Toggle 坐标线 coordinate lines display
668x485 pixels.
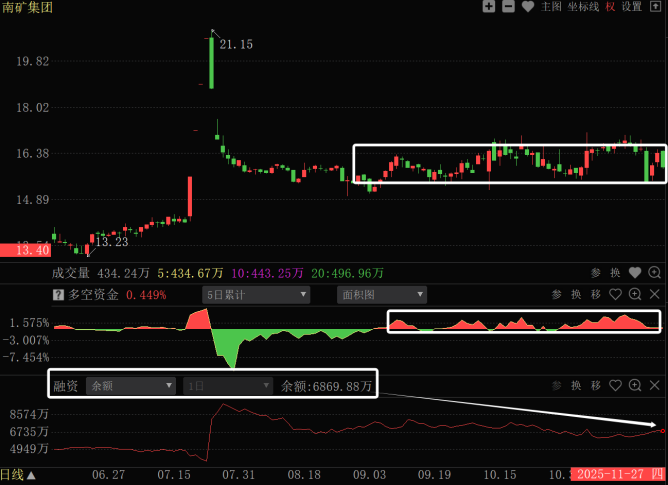pyautogui.click(x=583, y=7)
